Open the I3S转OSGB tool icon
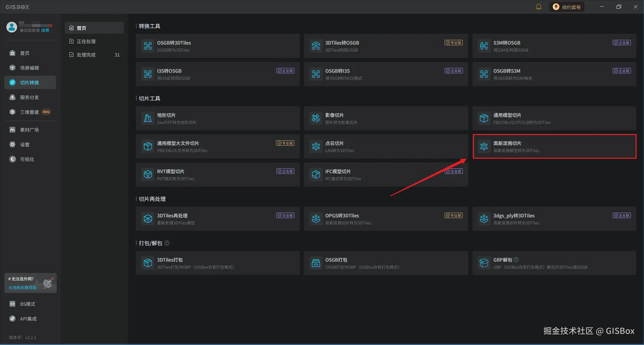644x345 pixels. tap(148, 74)
